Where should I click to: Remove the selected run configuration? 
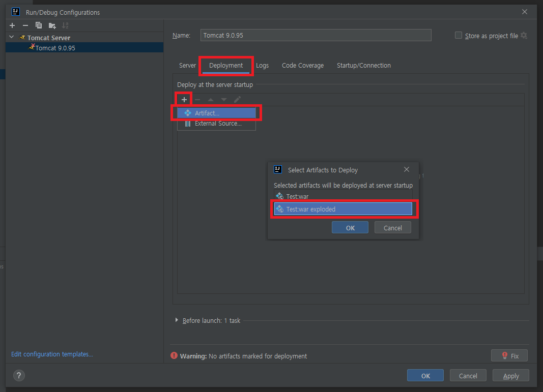pos(25,25)
